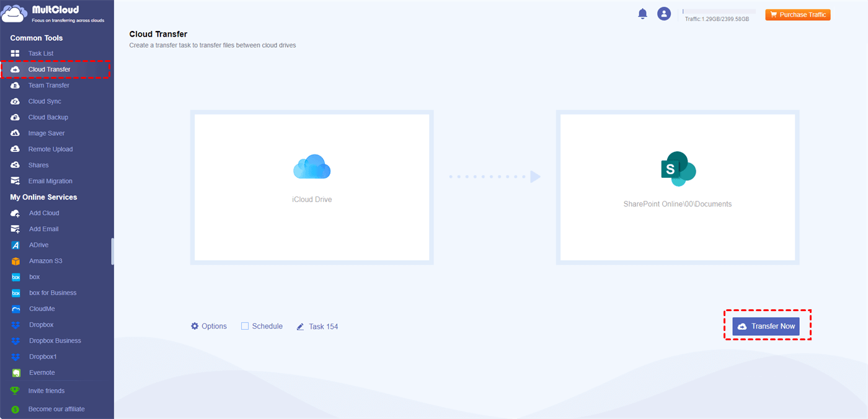Open Invite friends link

tap(46, 391)
